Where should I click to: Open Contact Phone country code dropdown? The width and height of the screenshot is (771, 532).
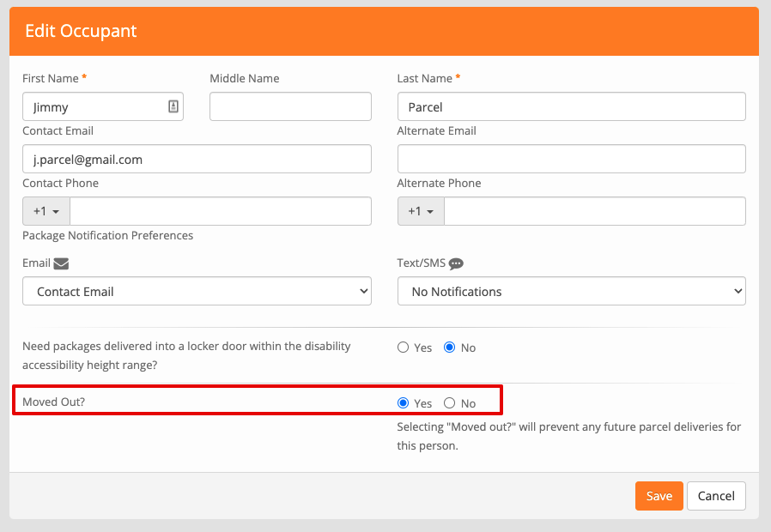coord(46,211)
